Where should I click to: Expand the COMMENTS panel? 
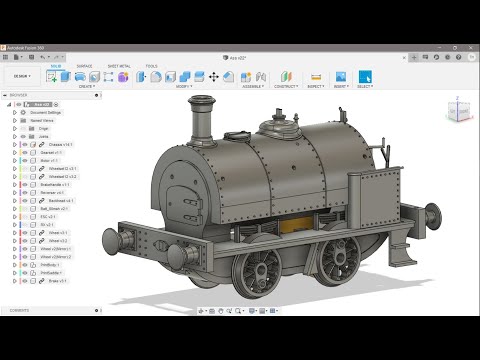coord(96,310)
